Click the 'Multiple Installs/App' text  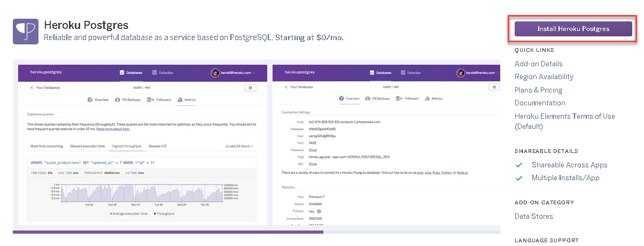pyautogui.click(x=565, y=178)
